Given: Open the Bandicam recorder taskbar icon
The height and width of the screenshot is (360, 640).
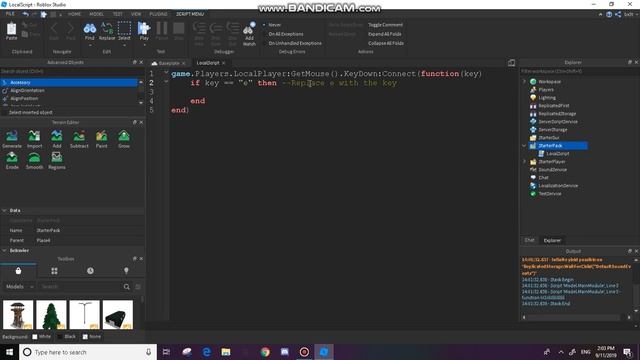Looking at the screenshot, I should coord(304,352).
